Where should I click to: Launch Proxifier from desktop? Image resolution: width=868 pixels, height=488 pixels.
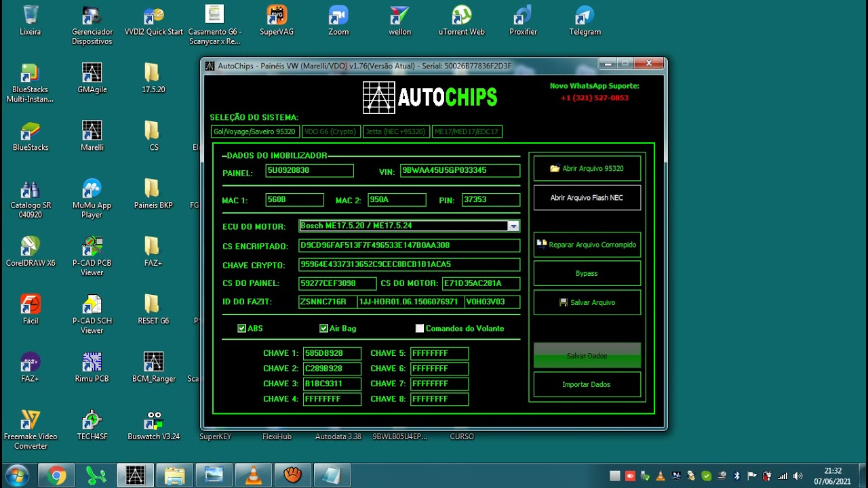[524, 20]
